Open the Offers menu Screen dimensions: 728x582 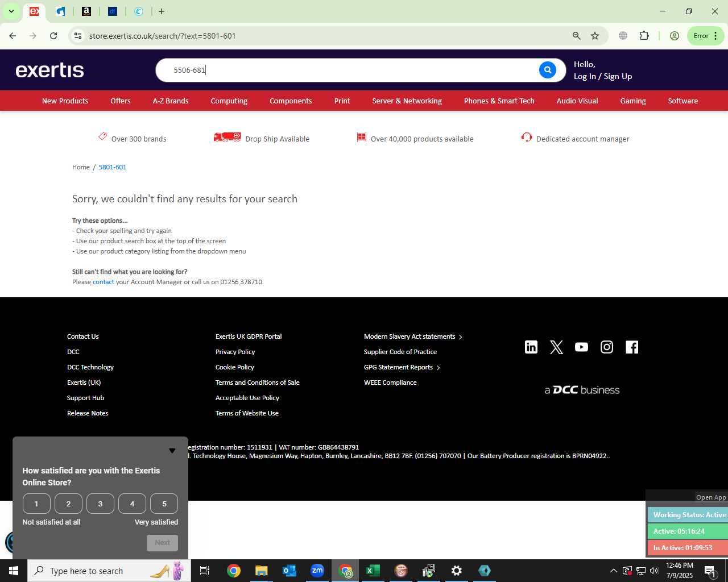pos(121,101)
